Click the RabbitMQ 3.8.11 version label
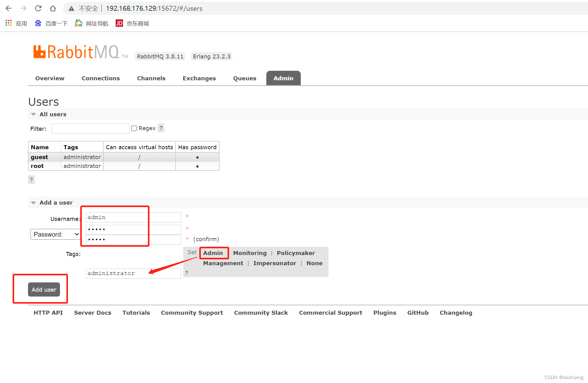 click(160, 56)
